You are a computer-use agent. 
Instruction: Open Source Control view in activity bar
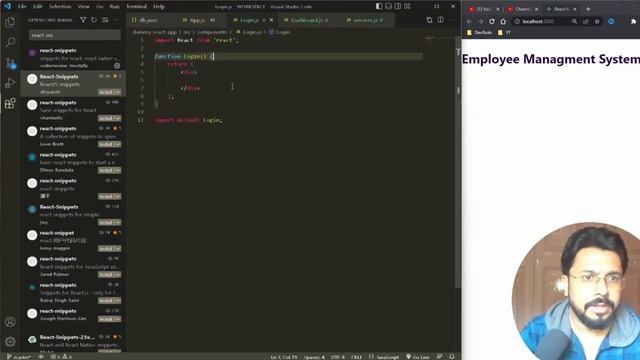coord(10,63)
